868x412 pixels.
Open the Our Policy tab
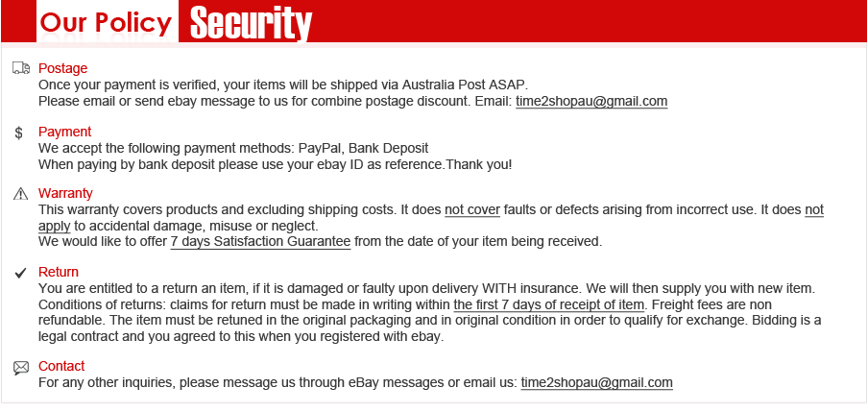pos(108,21)
